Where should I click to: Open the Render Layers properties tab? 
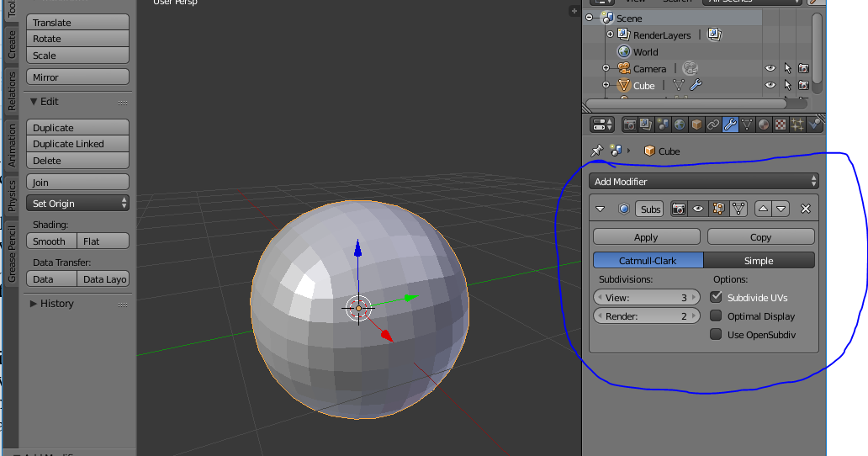[646, 125]
